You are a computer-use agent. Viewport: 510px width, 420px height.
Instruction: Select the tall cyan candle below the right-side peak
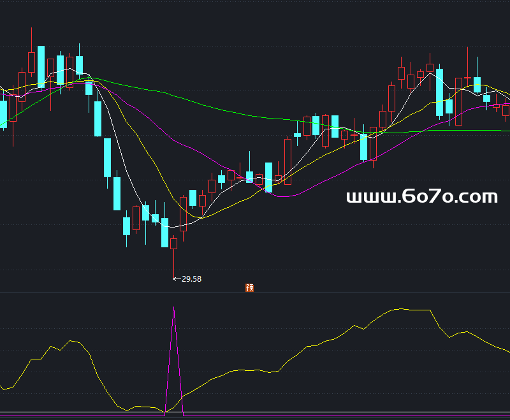(439, 92)
